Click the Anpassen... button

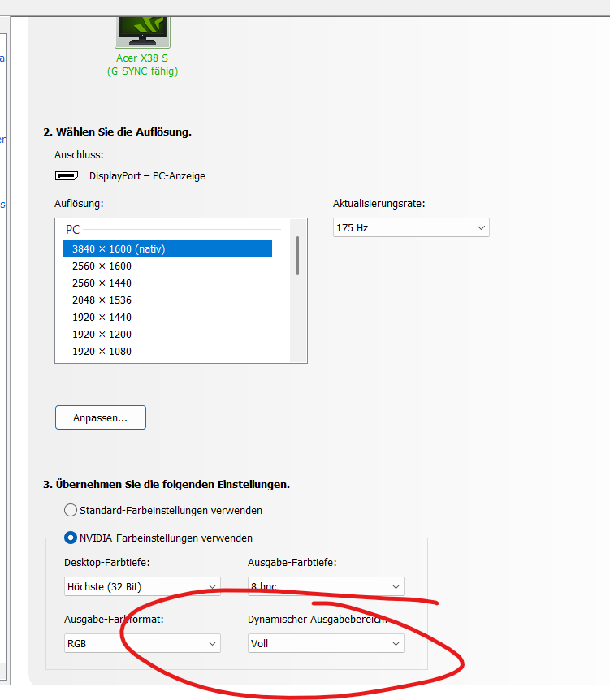(101, 417)
